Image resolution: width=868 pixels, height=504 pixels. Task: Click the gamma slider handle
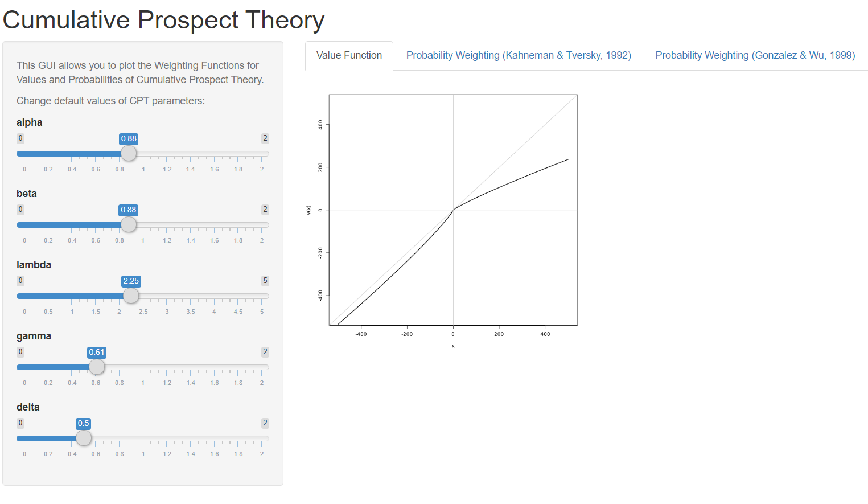click(97, 367)
